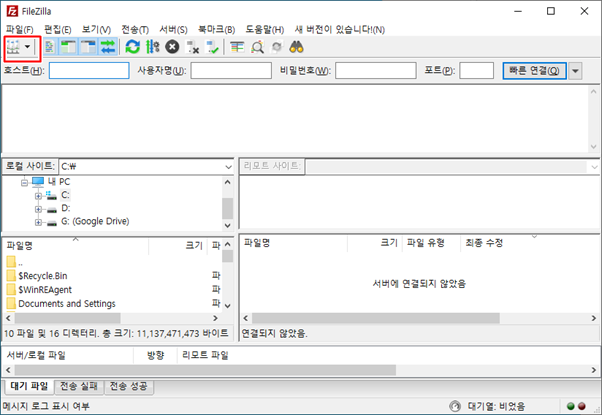This screenshot has width=602, height=415.
Task: Click the 사용자명 input field
Action: pos(231,71)
